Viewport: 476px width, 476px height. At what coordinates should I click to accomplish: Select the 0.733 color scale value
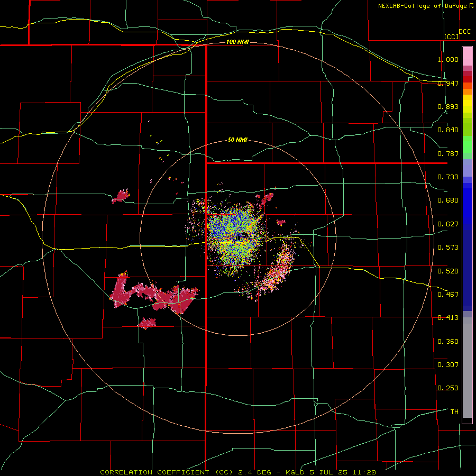(448, 177)
